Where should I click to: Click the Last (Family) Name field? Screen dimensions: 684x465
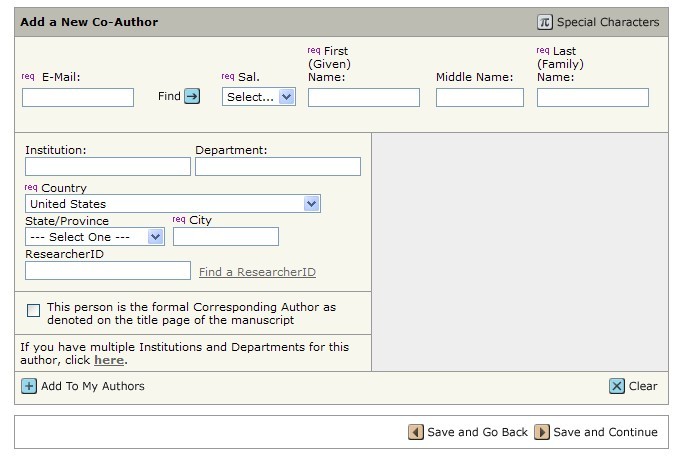593,97
